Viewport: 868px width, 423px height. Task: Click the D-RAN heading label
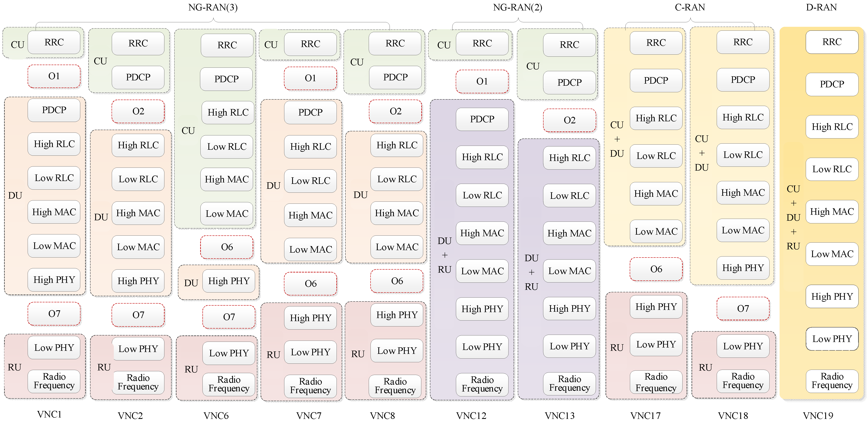(821, 7)
